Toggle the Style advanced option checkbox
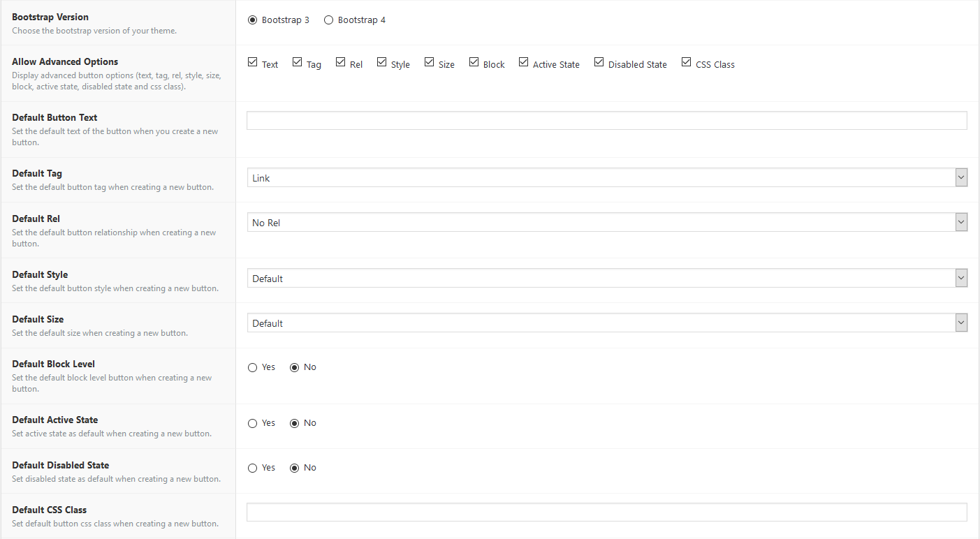980x539 pixels. (x=381, y=62)
